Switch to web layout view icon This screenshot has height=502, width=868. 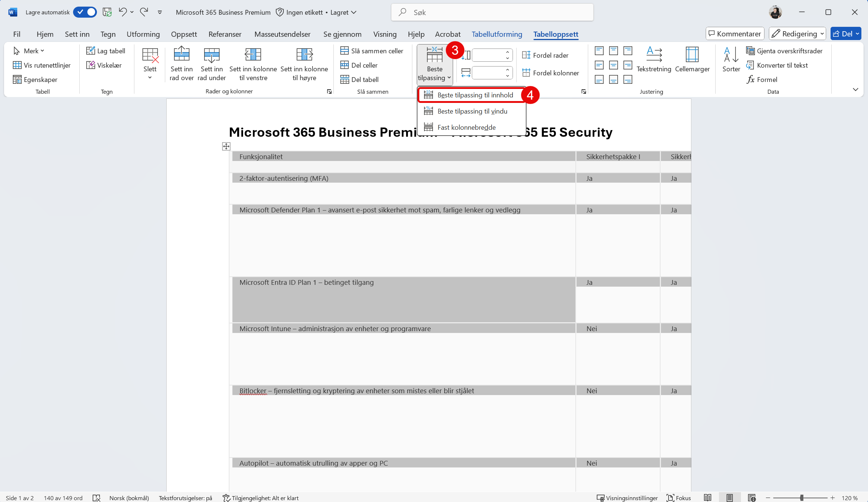coord(751,498)
